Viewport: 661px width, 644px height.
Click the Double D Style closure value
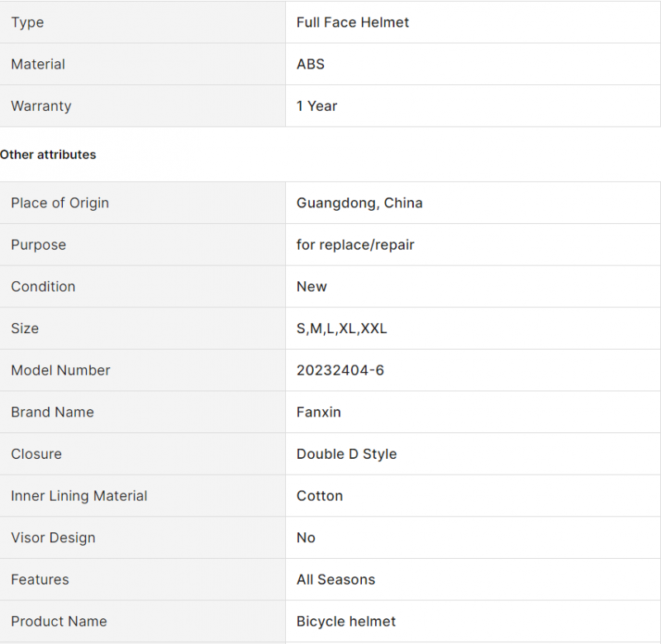pos(346,454)
